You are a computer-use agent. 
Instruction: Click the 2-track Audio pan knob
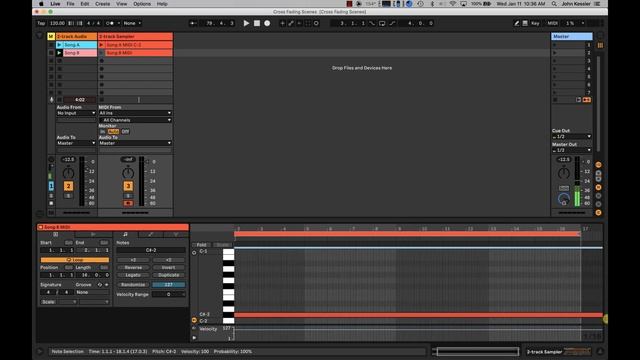coord(68,173)
